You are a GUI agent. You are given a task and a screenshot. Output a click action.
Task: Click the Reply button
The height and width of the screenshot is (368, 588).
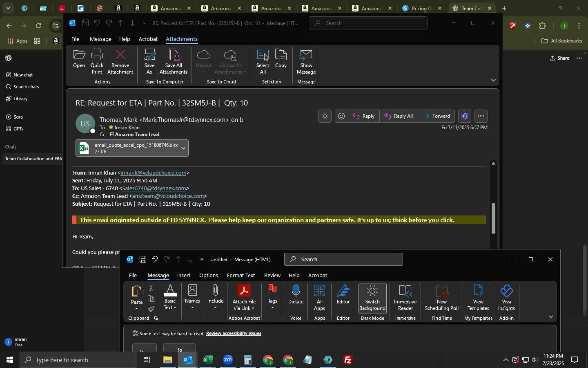point(364,116)
